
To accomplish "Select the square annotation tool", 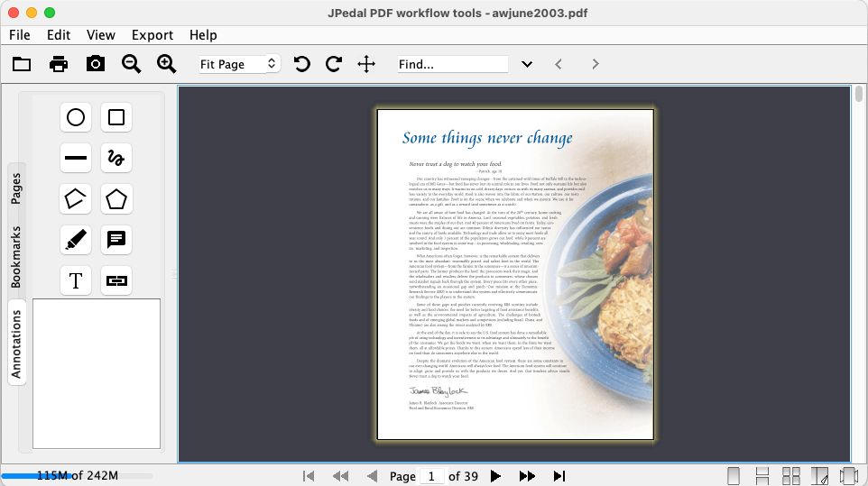I will point(116,117).
